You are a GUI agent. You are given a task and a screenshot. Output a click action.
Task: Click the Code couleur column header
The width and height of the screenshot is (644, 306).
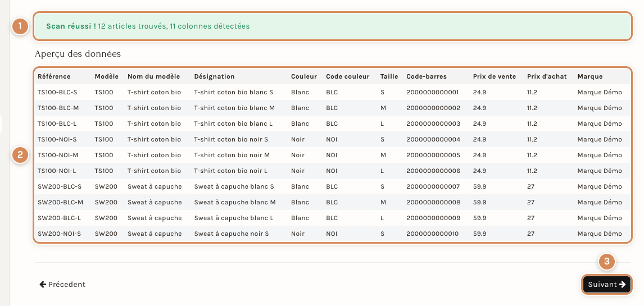click(348, 76)
